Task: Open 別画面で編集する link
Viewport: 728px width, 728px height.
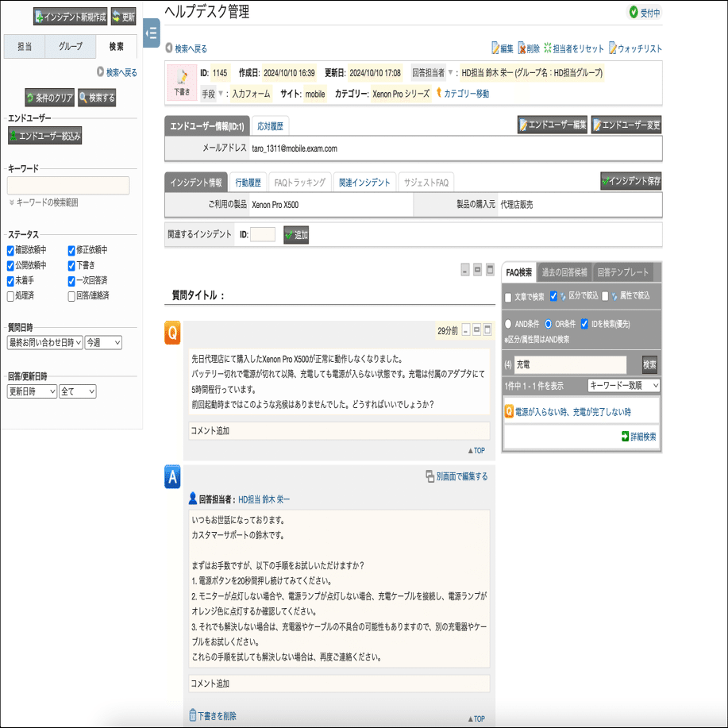Action: 456,475
